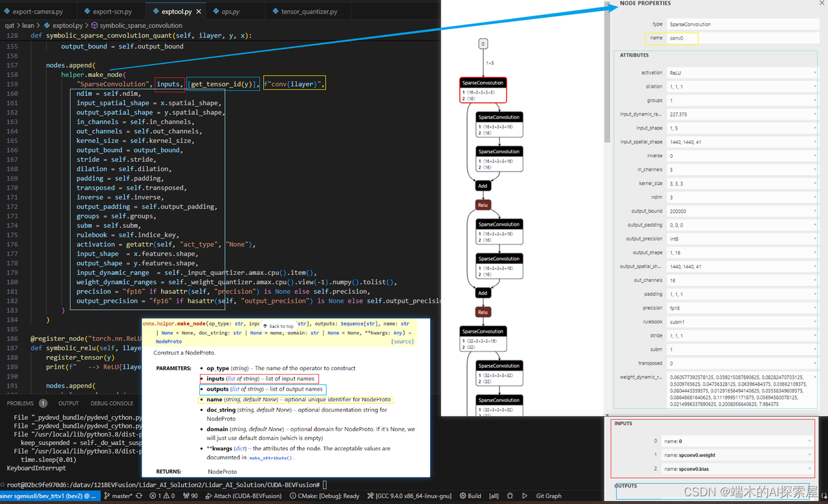Screen dimensions: 828x504
Task: Expand the dilation attribute plus
Action: pos(814,86)
